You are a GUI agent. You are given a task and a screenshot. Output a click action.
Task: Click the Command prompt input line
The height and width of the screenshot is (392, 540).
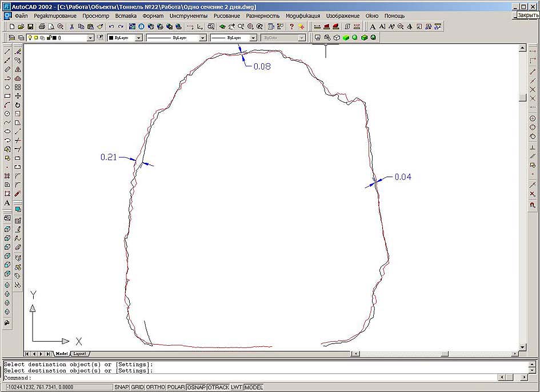[250, 378]
